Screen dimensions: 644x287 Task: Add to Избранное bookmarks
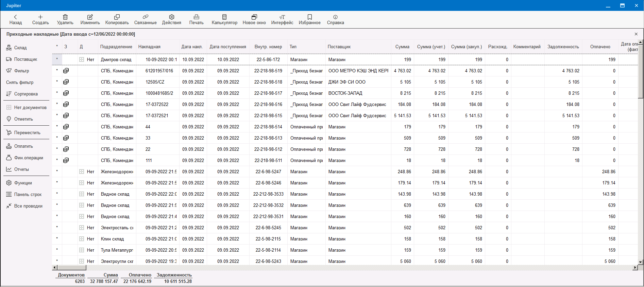click(x=309, y=19)
